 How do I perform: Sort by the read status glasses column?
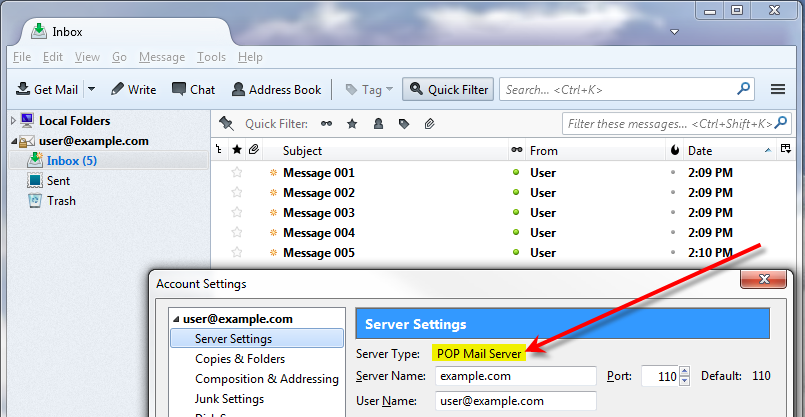[516, 150]
